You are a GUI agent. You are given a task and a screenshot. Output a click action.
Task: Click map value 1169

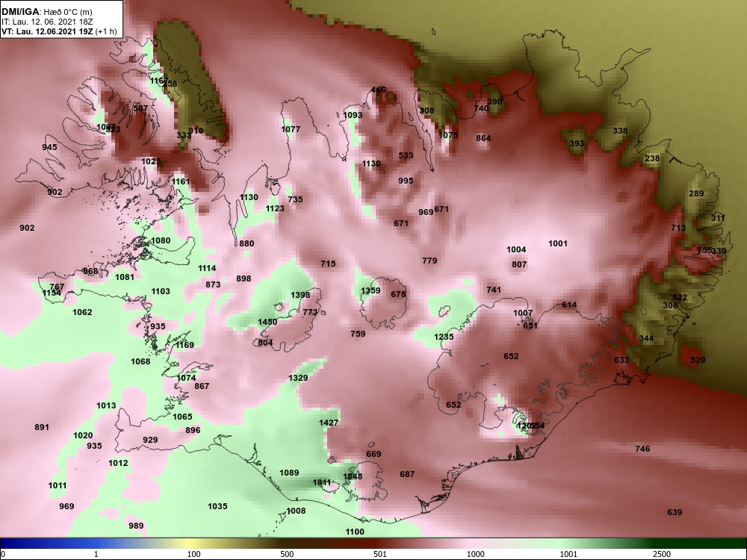coord(185,345)
